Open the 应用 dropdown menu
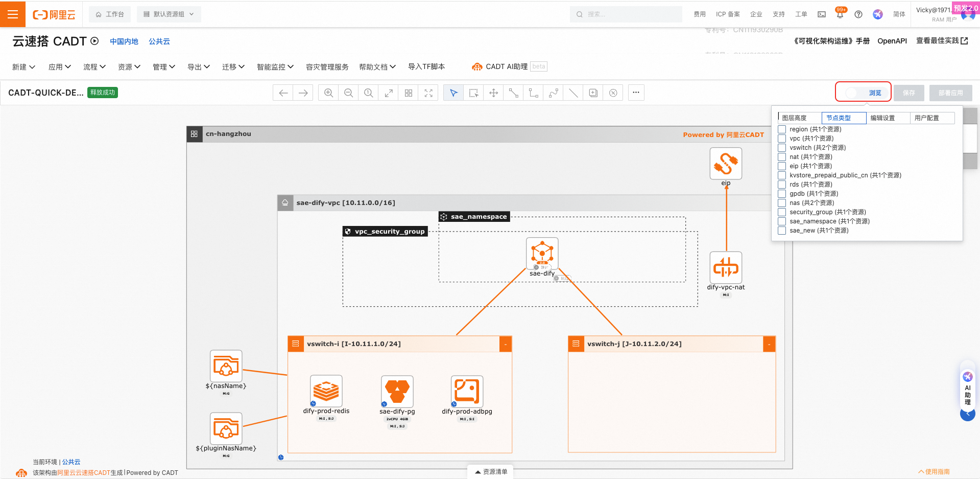 60,67
